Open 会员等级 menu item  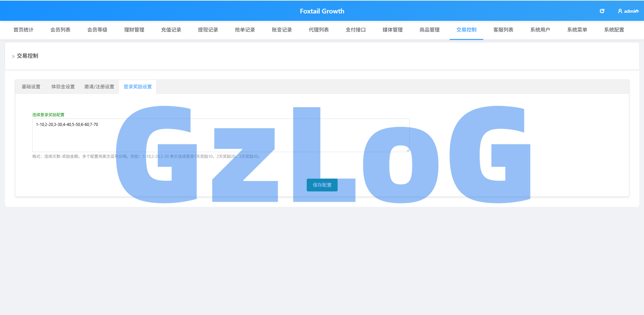pos(97,30)
